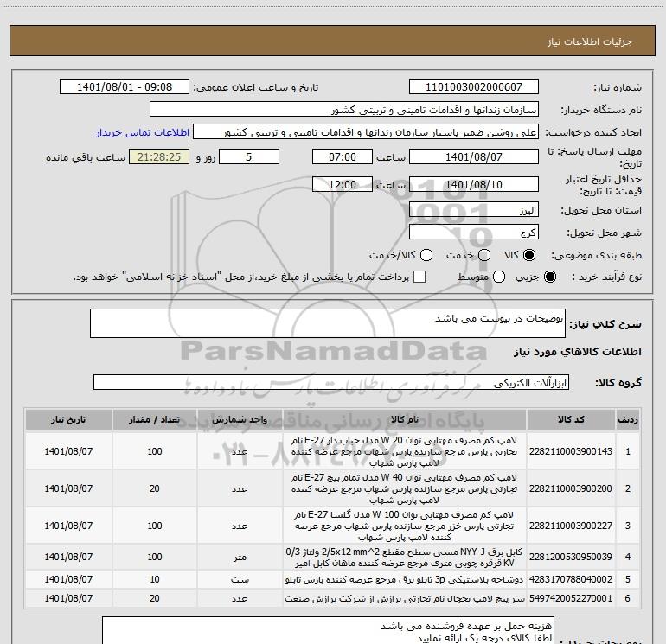The image size is (666, 644).
Task: Click the 40 W lamp product name in row 2
Action: (x=405, y=488)
